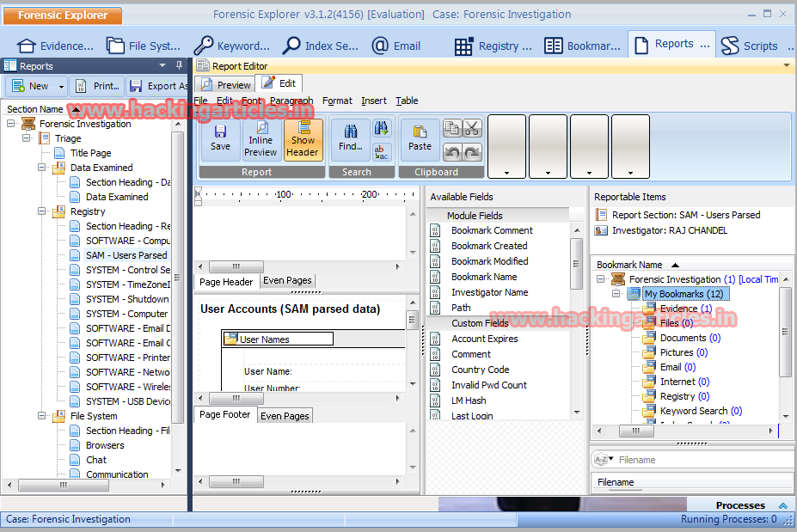Collapse the Registry folder in report tree
The width and height of the screenshot is (797, 532).
tap(41, 211)
